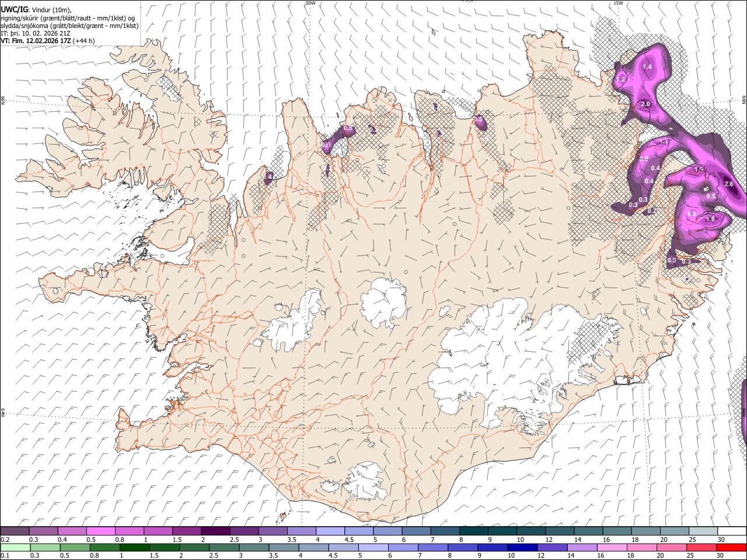The image size is (747, 560).
Task: Click the 'rigning/skúrir' legend description line
Action: point(68,18)
